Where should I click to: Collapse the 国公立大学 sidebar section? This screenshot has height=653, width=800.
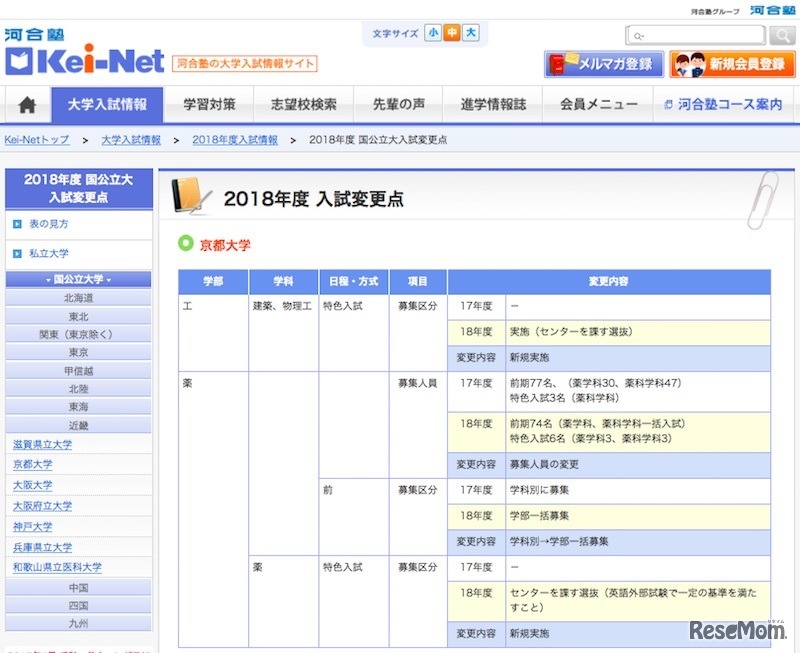tap(79, 280)
